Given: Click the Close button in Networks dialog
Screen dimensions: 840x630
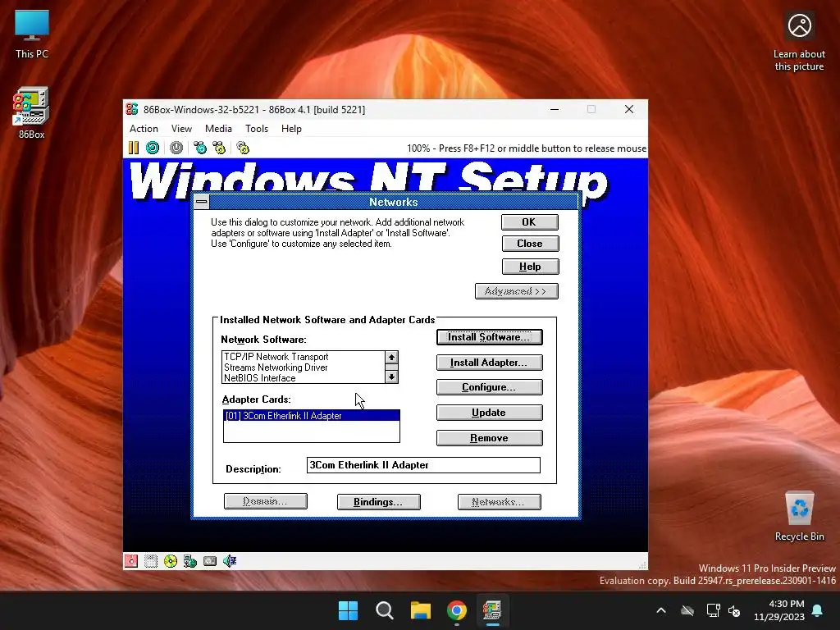Looking at the screenshot, I should 530,244.
